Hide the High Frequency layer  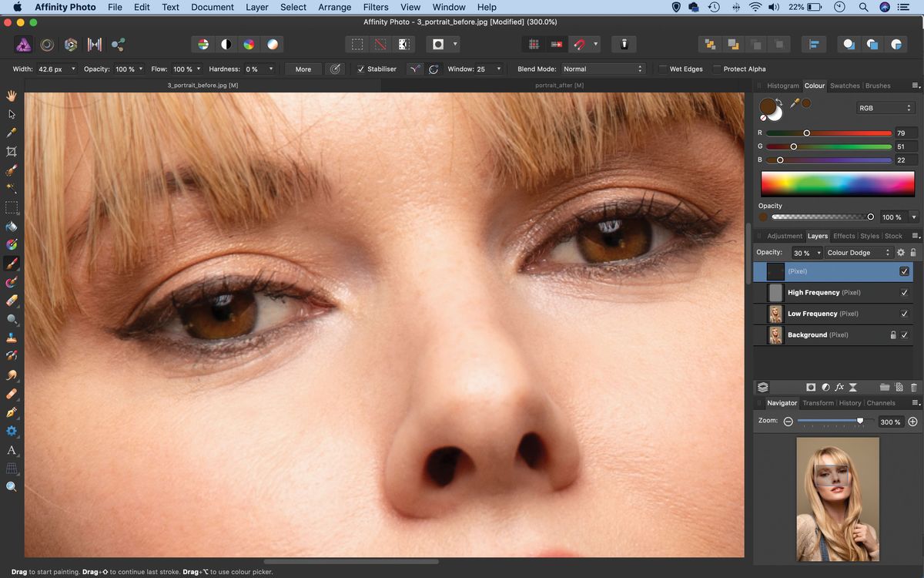click(904, 292)
